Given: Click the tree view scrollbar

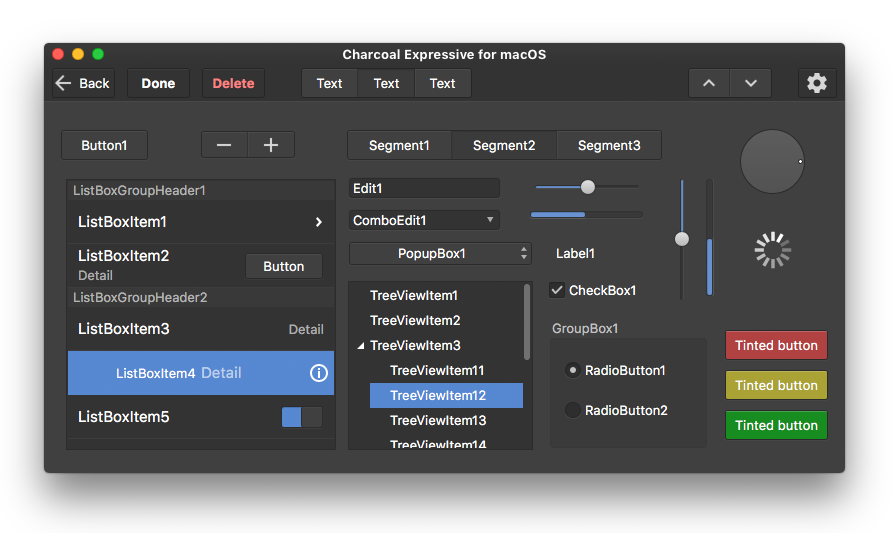Looking at the screenshot, I should [526, 322].
